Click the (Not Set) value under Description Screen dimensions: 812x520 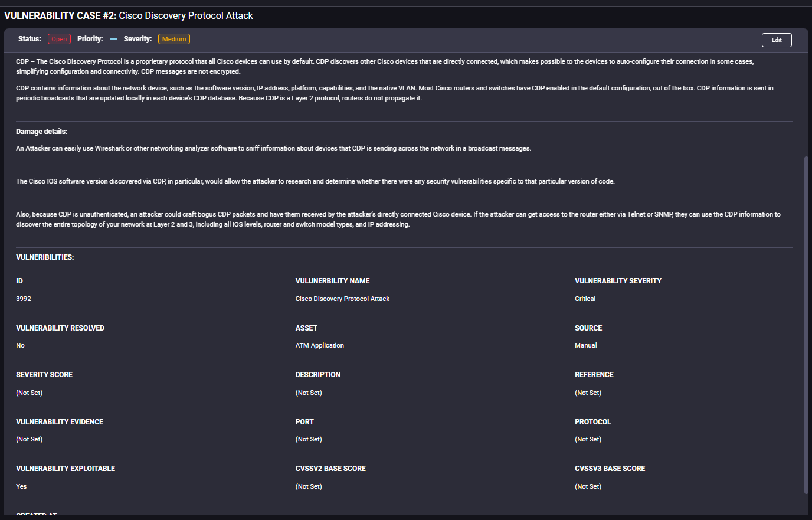(x=309, y=393)
